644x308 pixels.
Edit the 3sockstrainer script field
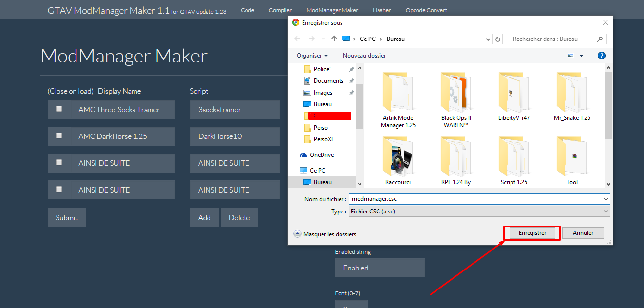click(x=235, y=110)
